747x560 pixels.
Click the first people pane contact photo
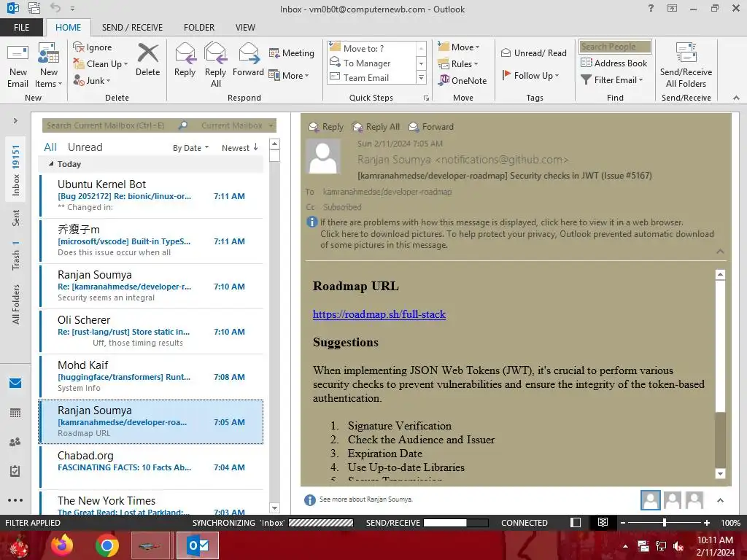650,500
